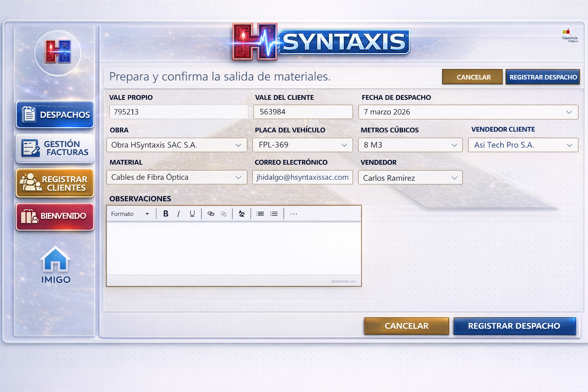Click Registrar Despacho at the bottom
This screenshot has width=588, height=392.
(514, 326)
